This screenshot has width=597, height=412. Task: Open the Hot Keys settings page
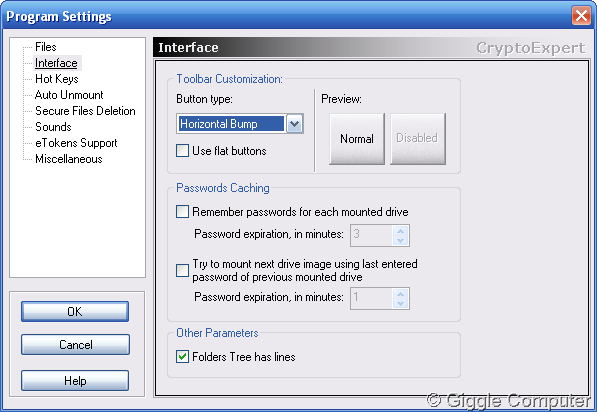[x=57, y=79]
